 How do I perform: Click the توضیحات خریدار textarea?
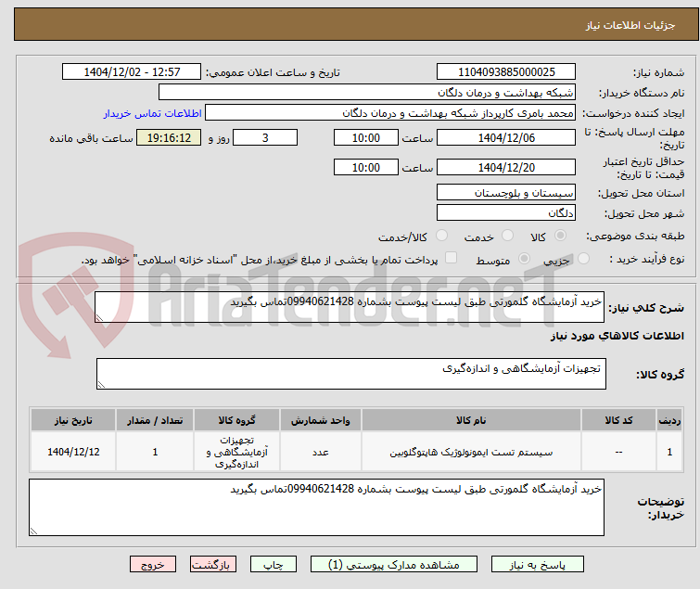(x=316, y=507)
